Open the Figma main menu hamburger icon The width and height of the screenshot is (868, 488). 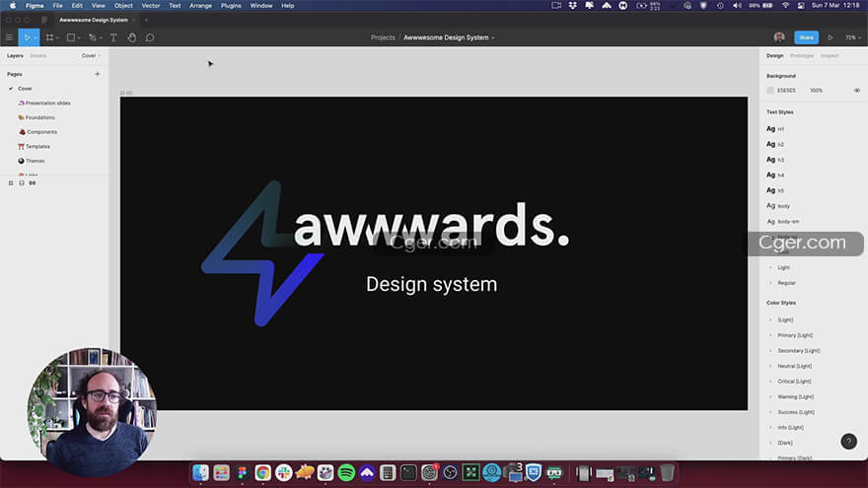click(9, 37)
